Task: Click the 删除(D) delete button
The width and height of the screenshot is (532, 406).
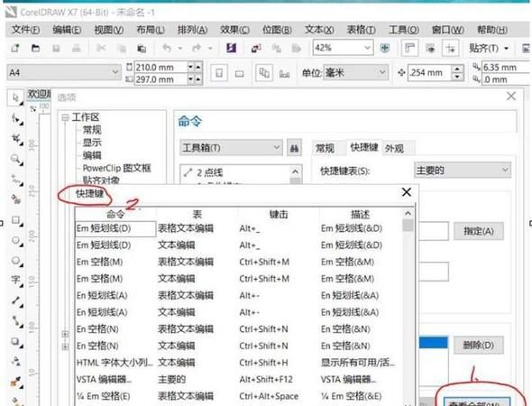Action: [x=479, y=346]
